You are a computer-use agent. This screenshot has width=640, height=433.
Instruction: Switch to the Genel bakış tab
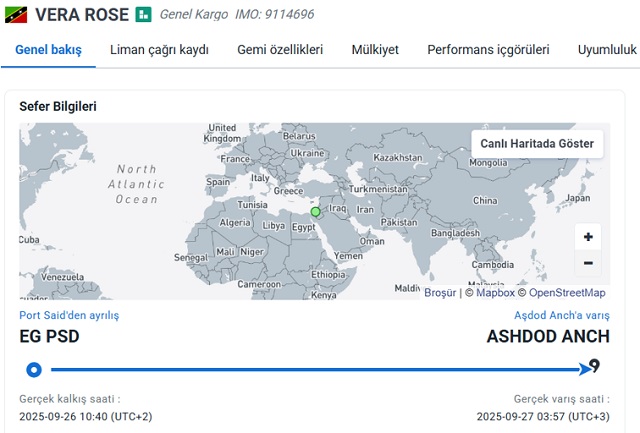tap(48, 49)
